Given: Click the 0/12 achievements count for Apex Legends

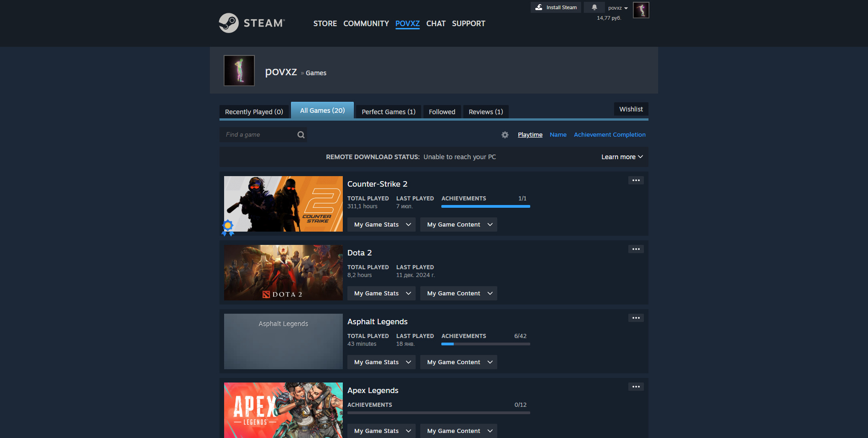Looking at the screenshot, I should [x=520, y=405].
